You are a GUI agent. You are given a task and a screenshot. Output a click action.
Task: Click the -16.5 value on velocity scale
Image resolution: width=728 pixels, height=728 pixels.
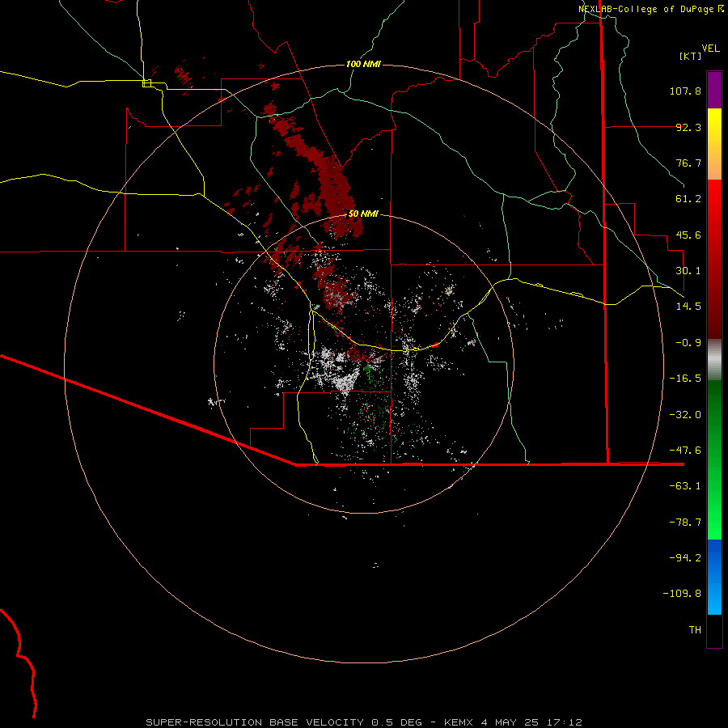[685, 379]
